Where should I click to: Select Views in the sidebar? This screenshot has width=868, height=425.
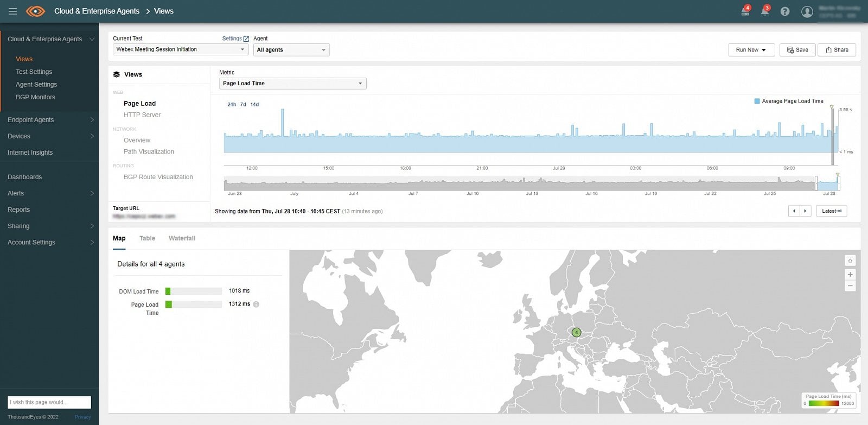coord(24,59)
